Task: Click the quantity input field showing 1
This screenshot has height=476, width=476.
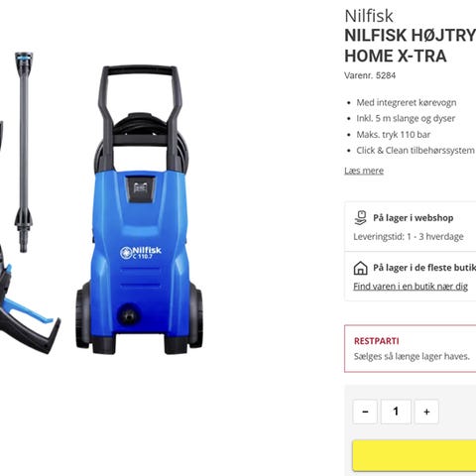Action: click(x=396, y=412)
